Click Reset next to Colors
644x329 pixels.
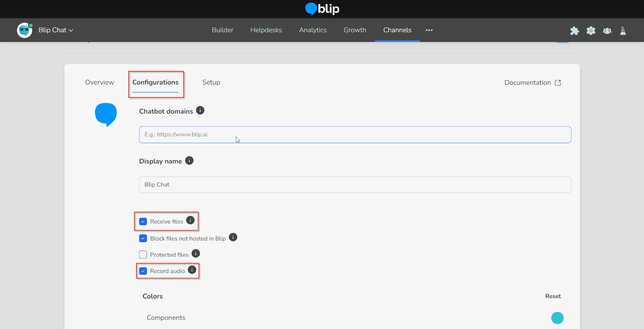point(553,296)
